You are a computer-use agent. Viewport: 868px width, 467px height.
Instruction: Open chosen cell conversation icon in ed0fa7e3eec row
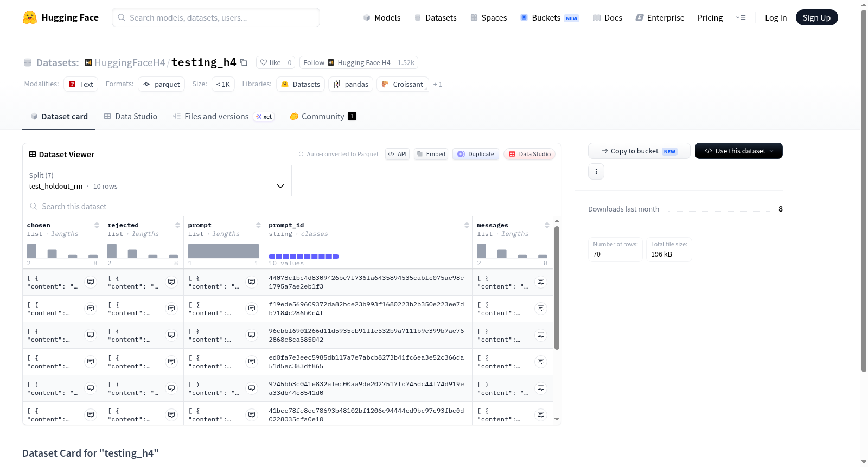tap(91, 362)
